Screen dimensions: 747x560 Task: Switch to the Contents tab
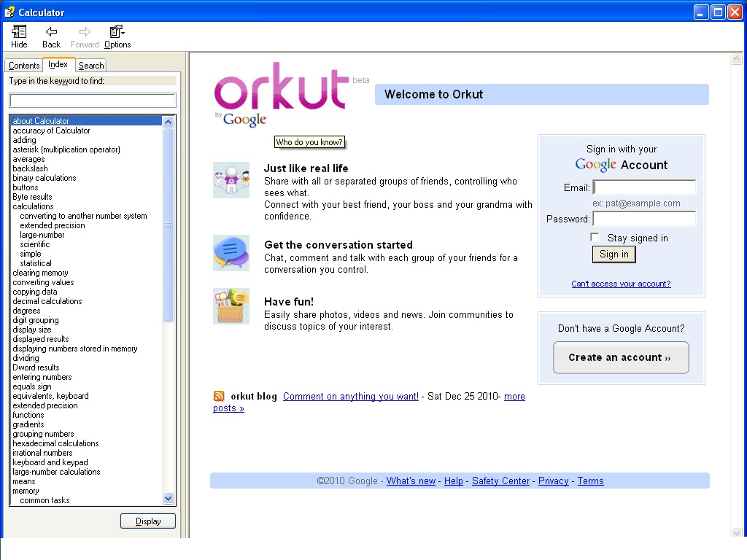[x=24, y=65]
